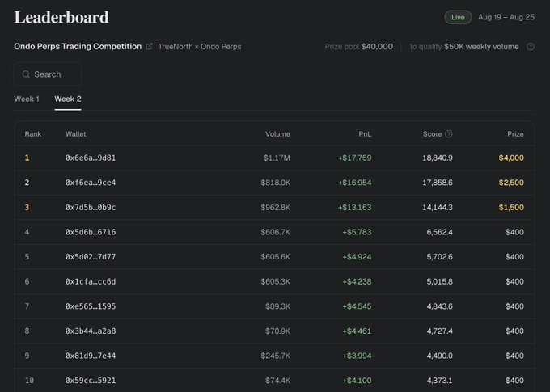Click the $818.0K volume value

(x=275, y=183)
